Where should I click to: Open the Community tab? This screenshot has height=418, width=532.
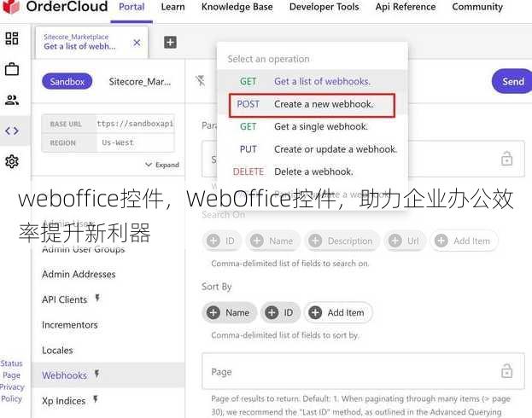point(477,7)
